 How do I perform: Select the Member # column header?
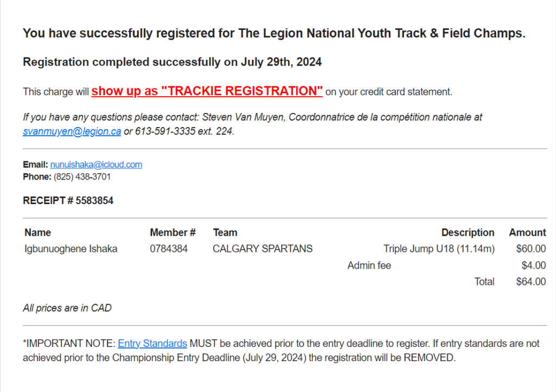click(x=173, y=232)
